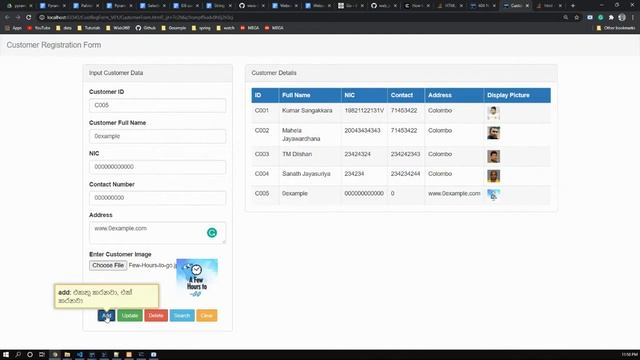Click the browser Forward arrow
640x360 pixels.
18,18
